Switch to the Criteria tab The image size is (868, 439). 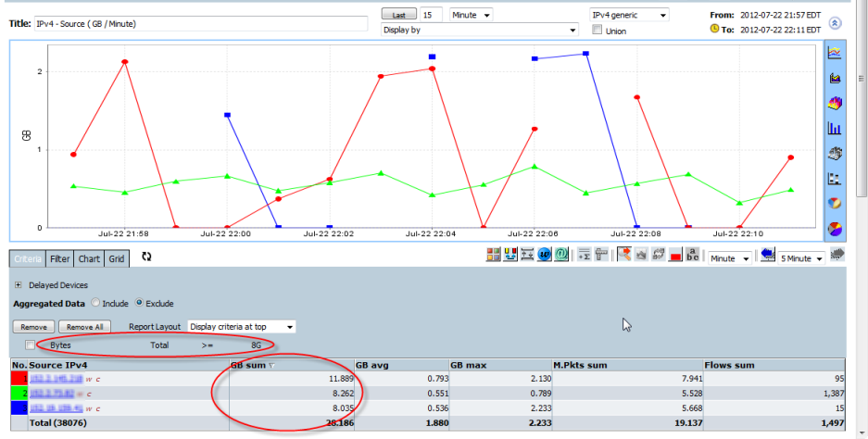pyautogui.click(x=28, y=258)
